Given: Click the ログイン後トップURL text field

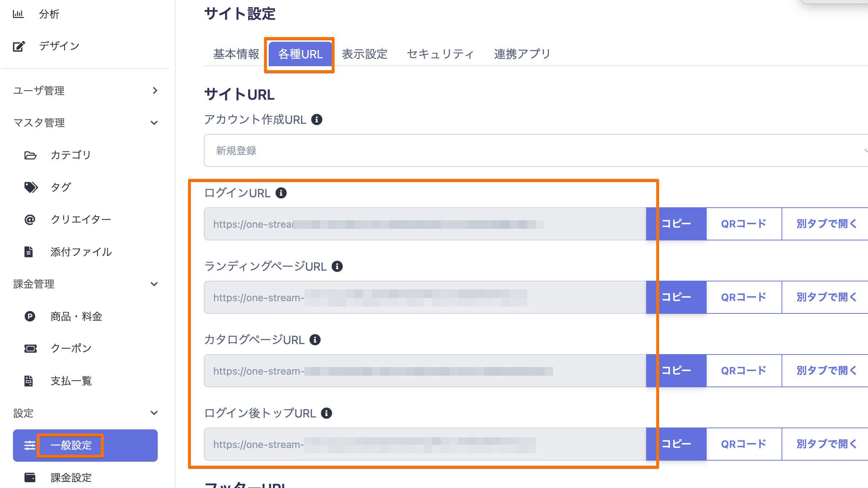Looking at the screenshot, I should point(425,444).
